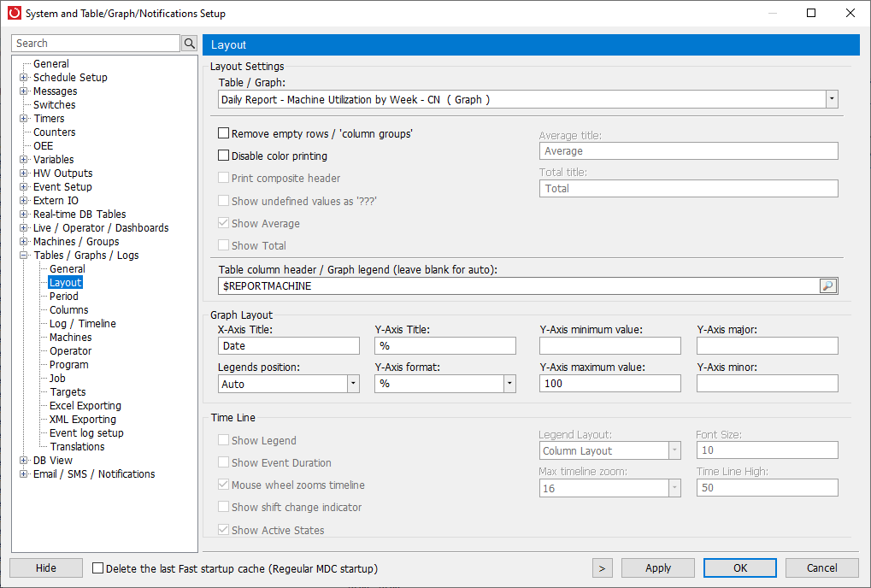Click the OK button
The width and height of the screenshot is (871, 588).
tap(740, 568)
